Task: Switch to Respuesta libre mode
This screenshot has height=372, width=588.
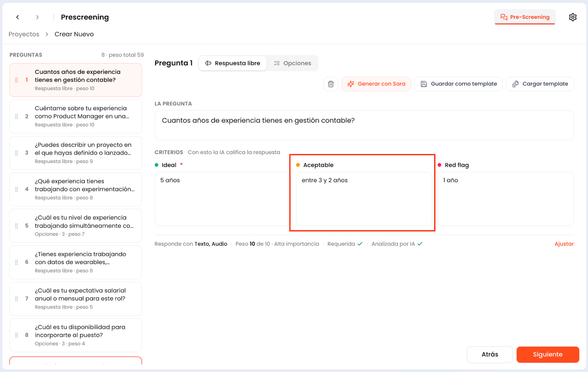Action: pyautogui.click(x=233, y=63)
